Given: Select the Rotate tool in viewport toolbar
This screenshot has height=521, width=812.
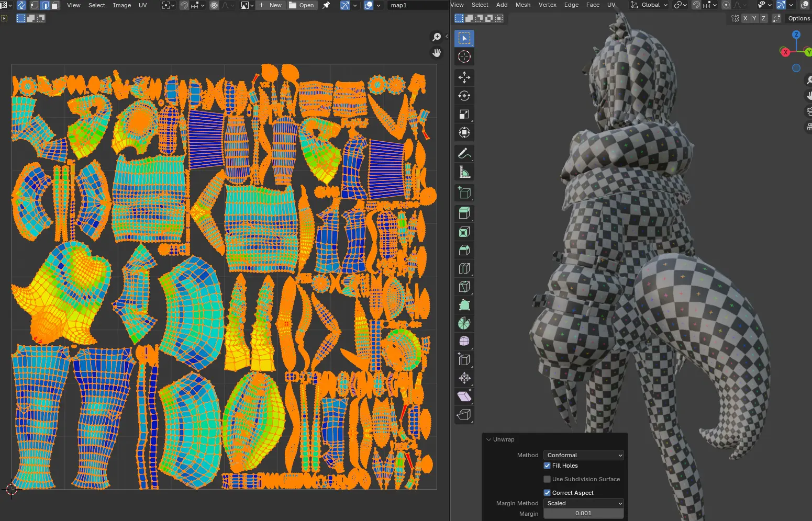Looking at the screenshot, I should point(464,96).
